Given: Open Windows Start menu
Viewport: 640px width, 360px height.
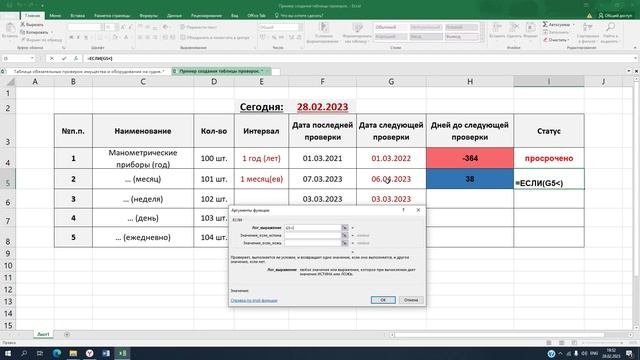Looking at the screenshot, I should point(8,353).
